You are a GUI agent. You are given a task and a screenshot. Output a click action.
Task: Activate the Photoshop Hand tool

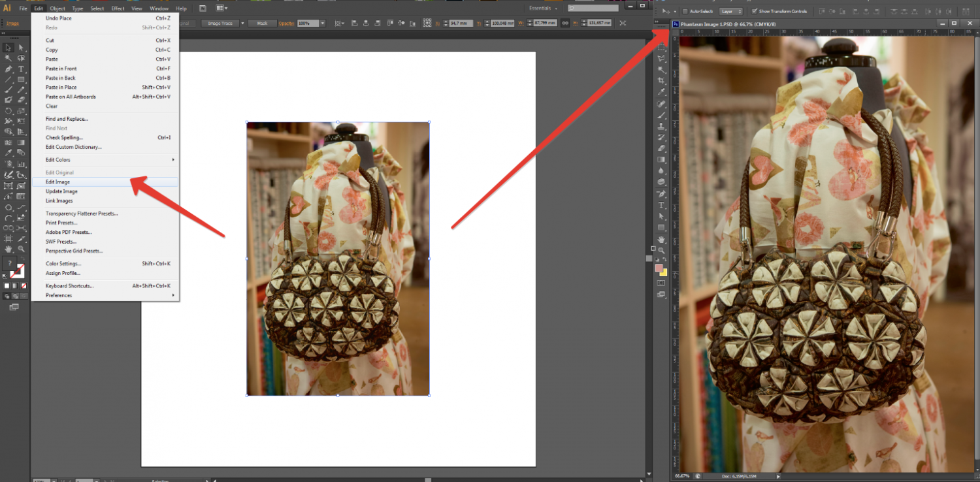(x=661, y=239)
